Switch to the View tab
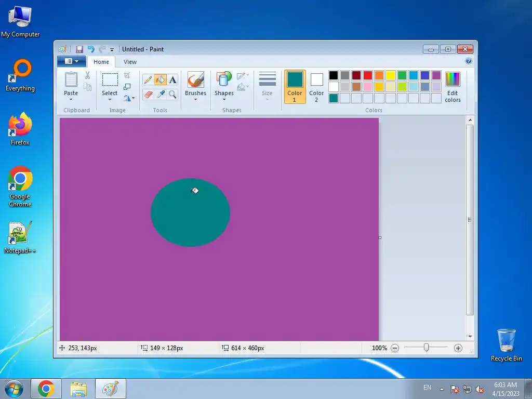This screenshot has width=532, height=399. pos(130,62)
